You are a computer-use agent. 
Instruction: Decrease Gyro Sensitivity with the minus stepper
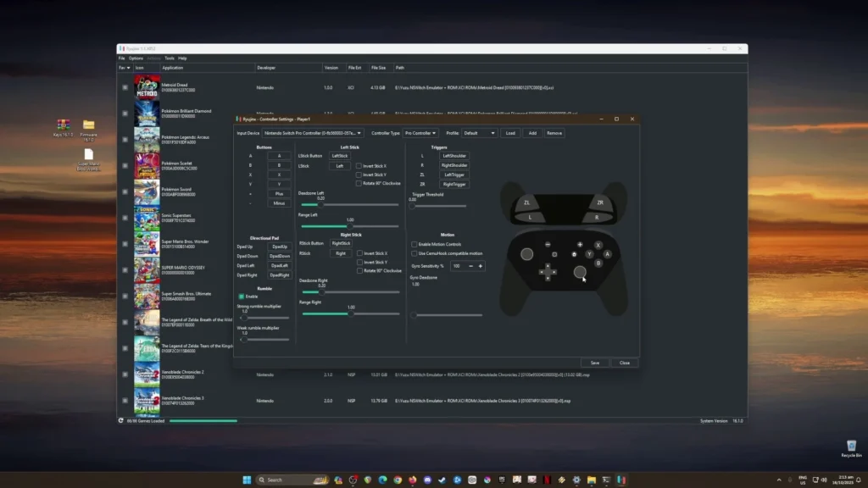tap(471, 266)
